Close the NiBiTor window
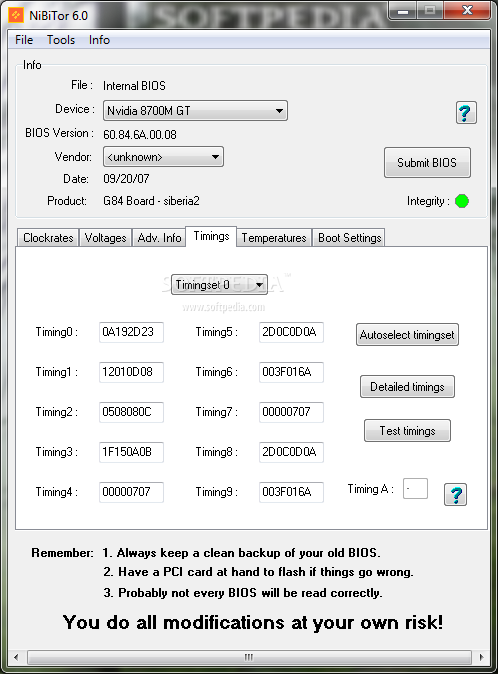This screenshot has width=498, height=674. [467, 10]
